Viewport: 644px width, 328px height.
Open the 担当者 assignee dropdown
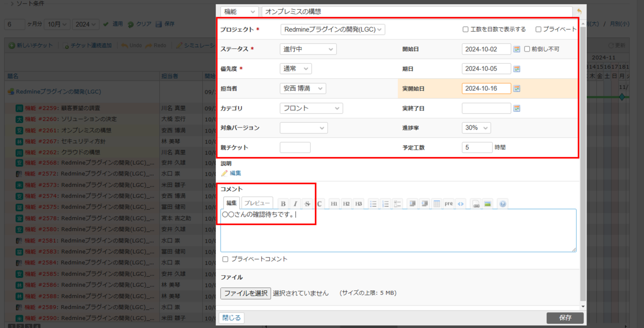tap(303, 88)
